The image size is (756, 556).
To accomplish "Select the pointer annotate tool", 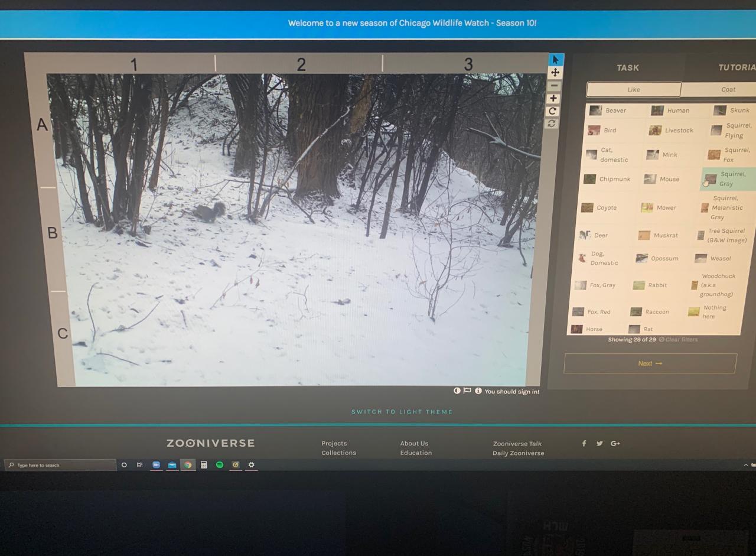I will pos(556,60).
